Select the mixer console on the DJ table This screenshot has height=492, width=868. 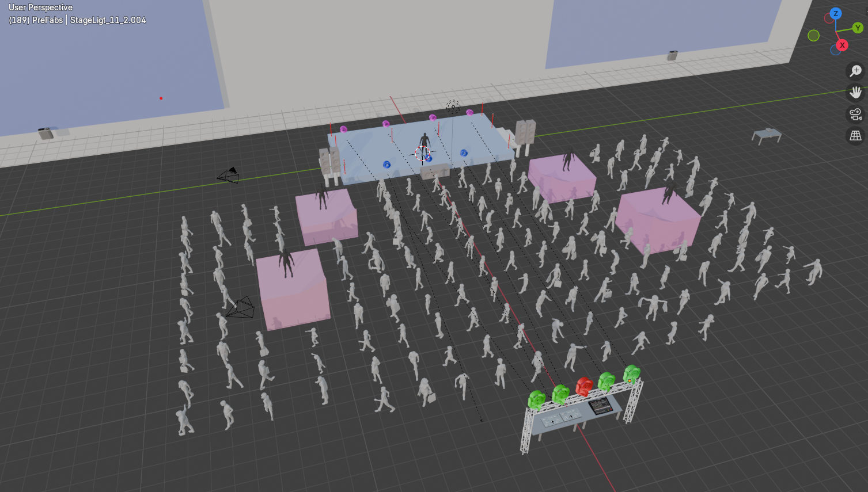tap(600, 405)
